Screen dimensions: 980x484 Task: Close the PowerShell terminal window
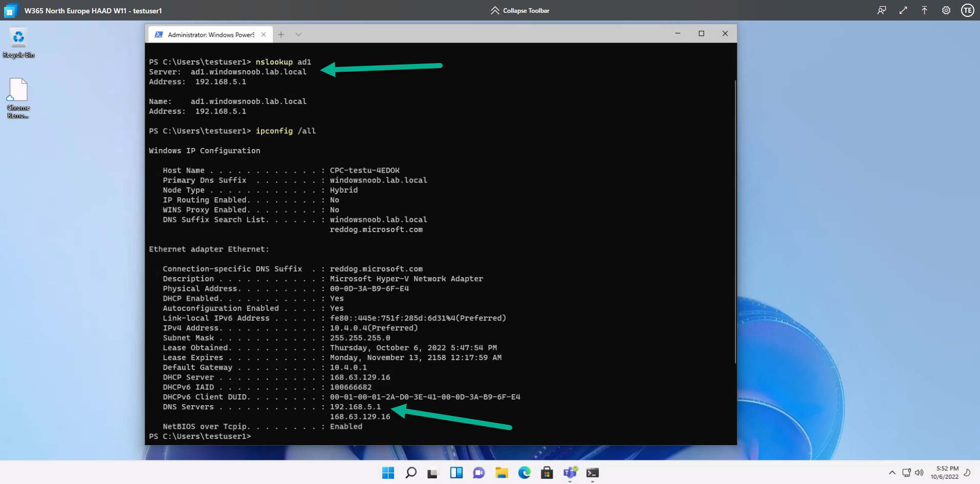point(725,33)
